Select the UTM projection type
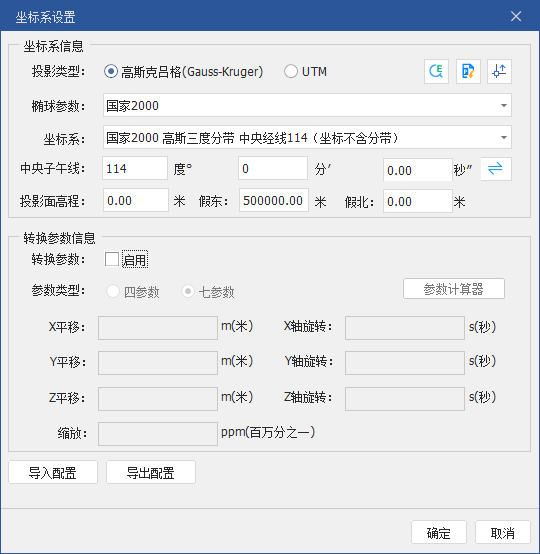Screen dimensions: 540x554 point(291,71)
